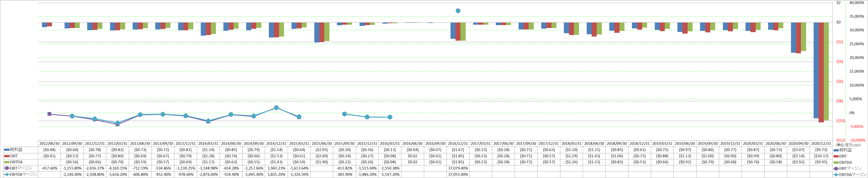This screenshot has width=868, height=178.
Task: Click the blue net income bar for 2020/12/31
Action: (816, 70)
